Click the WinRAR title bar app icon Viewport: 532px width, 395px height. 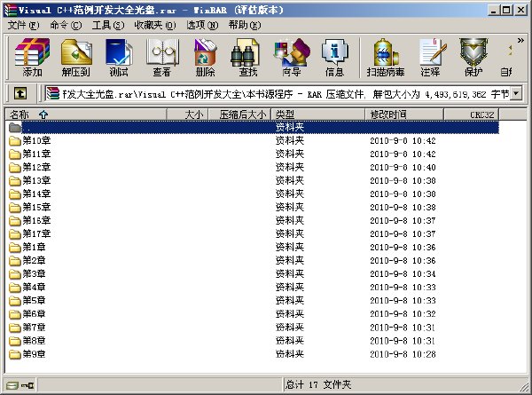point(10,10)
